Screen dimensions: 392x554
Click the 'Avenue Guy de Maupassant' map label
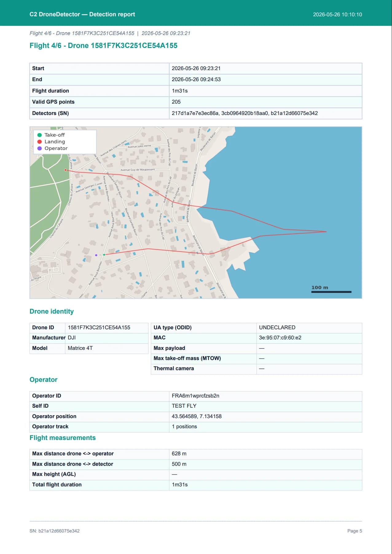pyautogui.click(x=138, y=170)
